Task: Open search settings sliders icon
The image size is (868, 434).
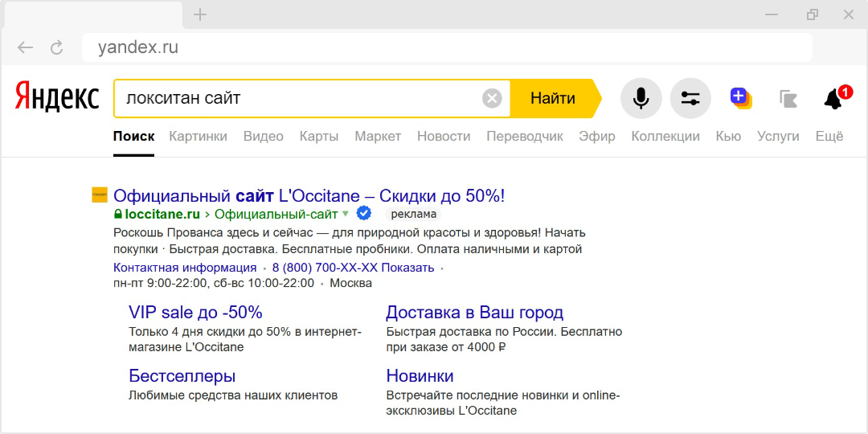Action: click(690, 99)
